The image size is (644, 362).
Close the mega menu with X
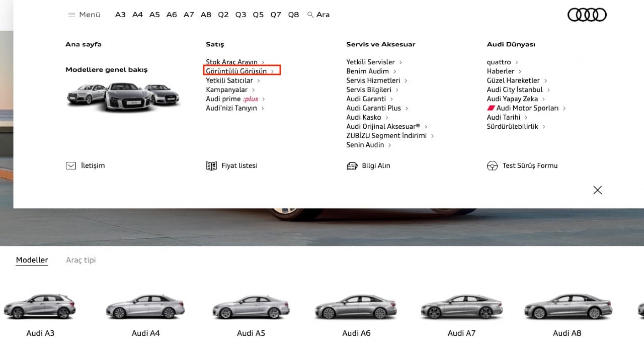597,190
